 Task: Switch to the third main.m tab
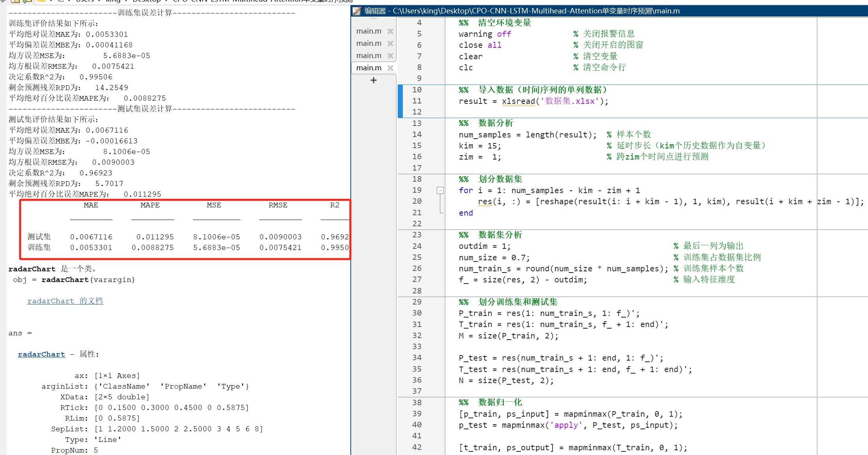click(x=369, y=55)
